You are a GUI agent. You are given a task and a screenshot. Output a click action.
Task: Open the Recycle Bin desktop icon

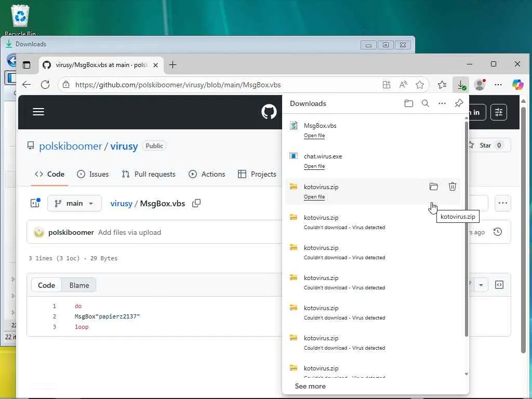[20, 19]
